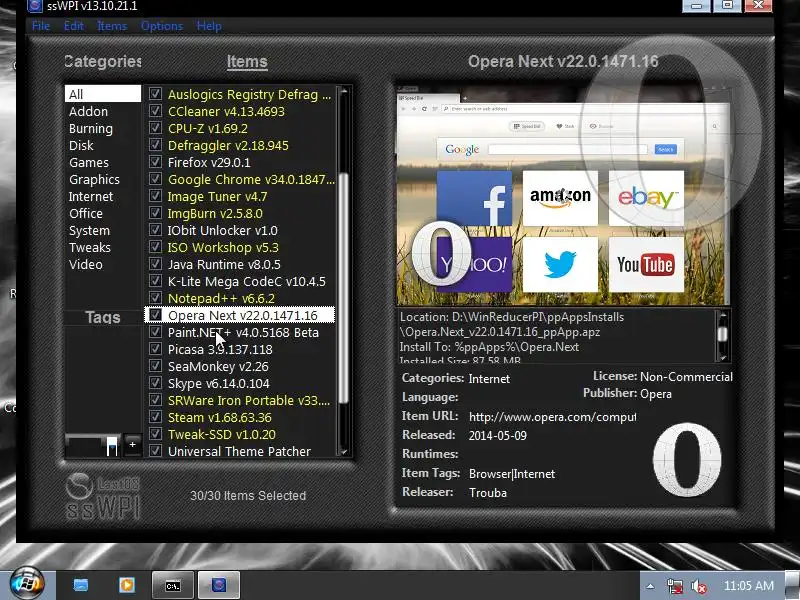The height and width of the screenshot is (600, 800).
Task: Show hidden system tray icons
Action: tap(650, 586)
